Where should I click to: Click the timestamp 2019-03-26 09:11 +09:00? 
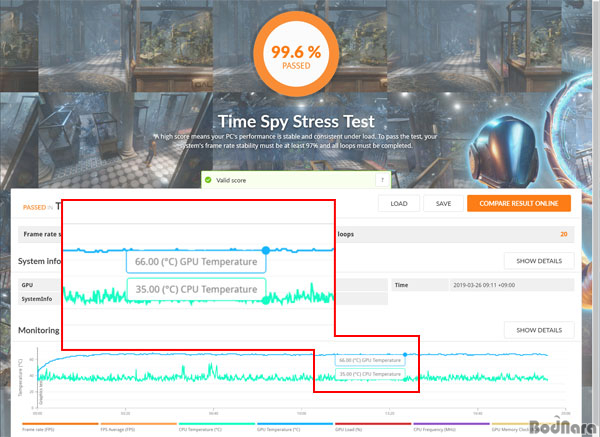484,285
